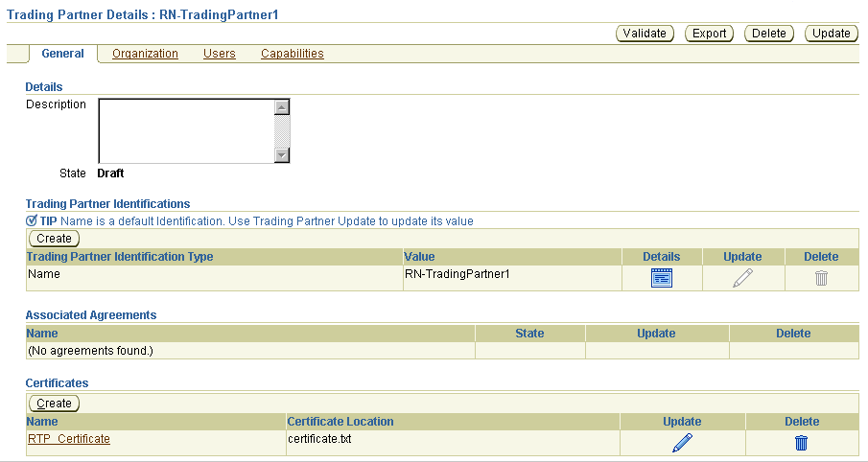Click the Description scrollbar track
The image size is (868, 462).
coord(282,131)
